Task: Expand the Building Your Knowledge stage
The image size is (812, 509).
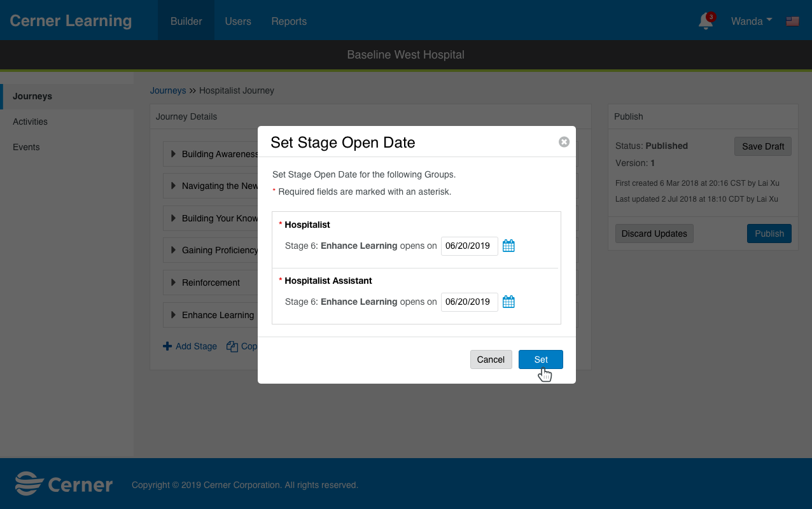Action: pos(174,218)
